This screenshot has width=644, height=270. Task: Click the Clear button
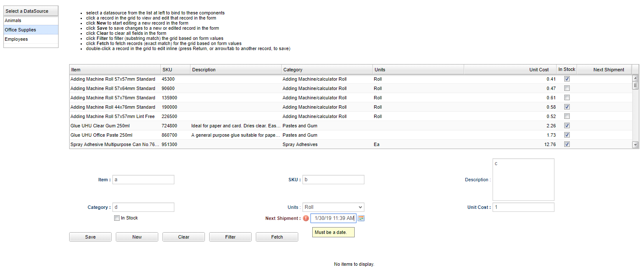[184, 237]
